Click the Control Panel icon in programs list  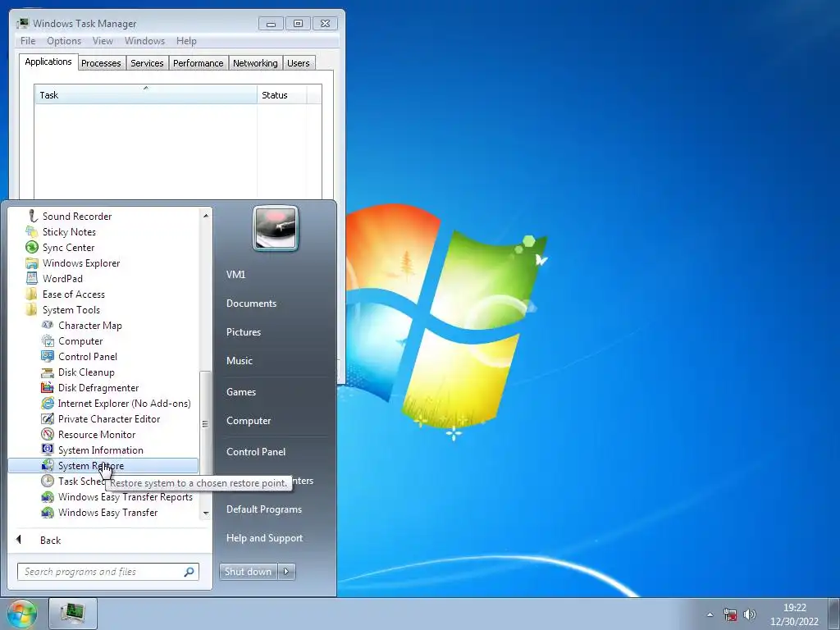click(48, 356)
